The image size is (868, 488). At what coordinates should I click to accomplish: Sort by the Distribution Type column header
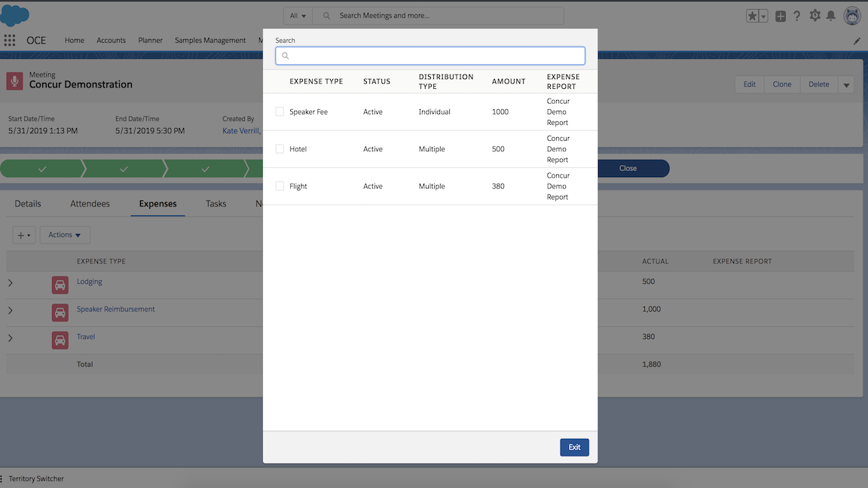(x=445, y=81)
